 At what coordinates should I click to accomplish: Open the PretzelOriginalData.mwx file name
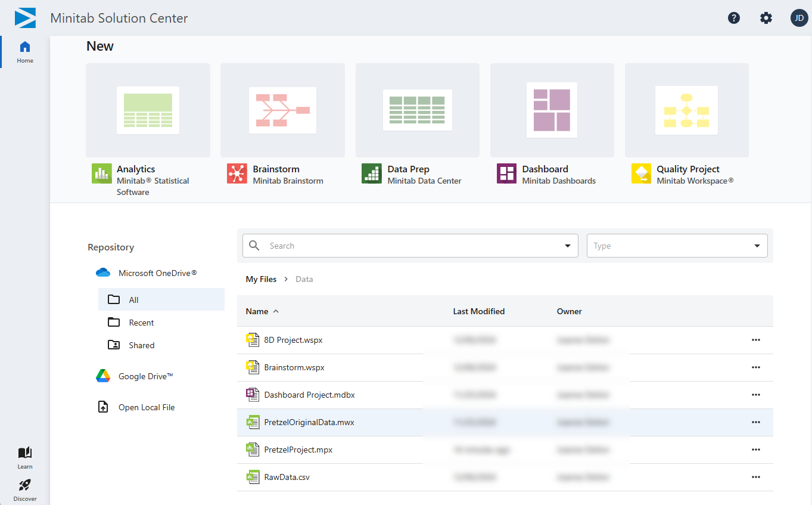(x=309, y=422)
